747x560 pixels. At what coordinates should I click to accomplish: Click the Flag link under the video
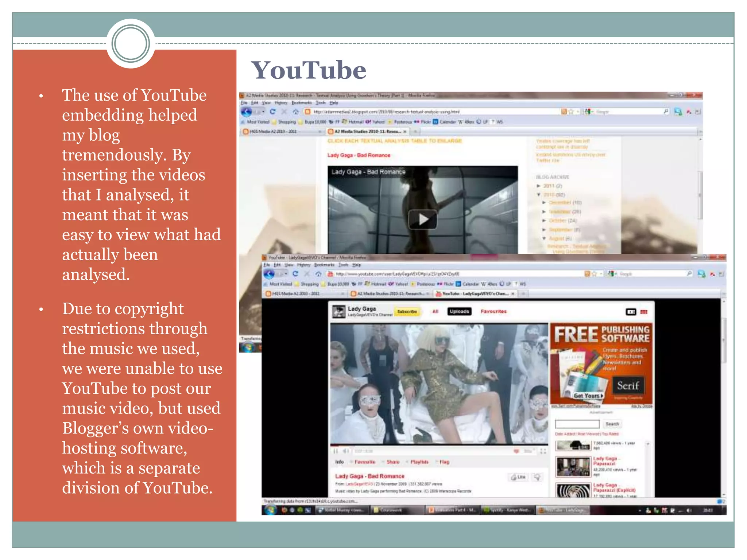(x=444, y=462)
